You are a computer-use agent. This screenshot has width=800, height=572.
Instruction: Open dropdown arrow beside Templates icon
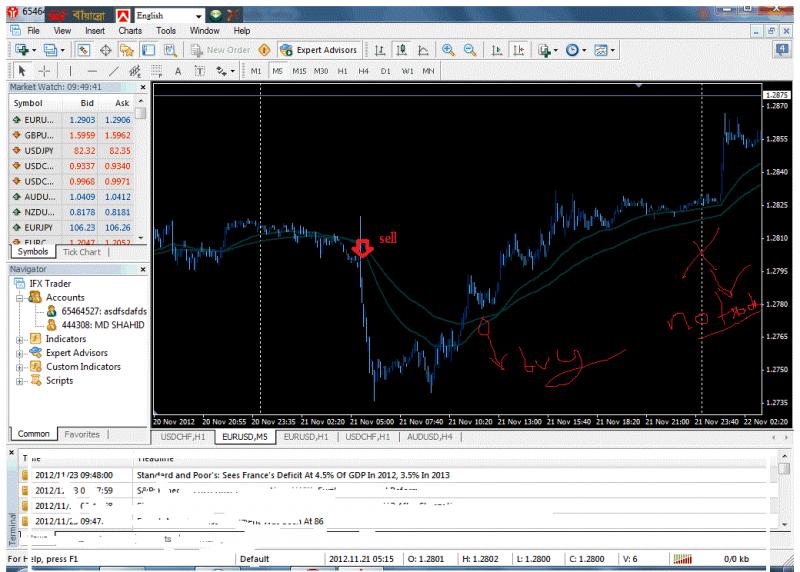pyautogui.click(x=612, y=50)
